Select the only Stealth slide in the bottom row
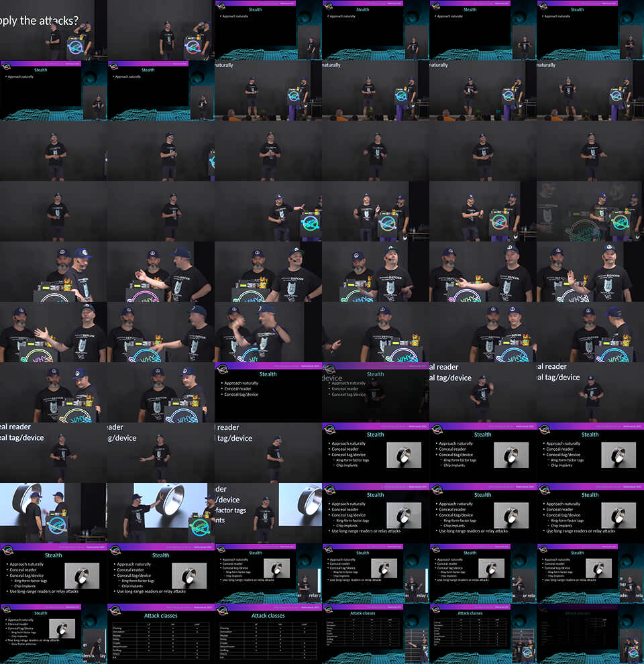The height and width of the screenshot is (664, 644). pyautogui.click(x=54, y=634)
